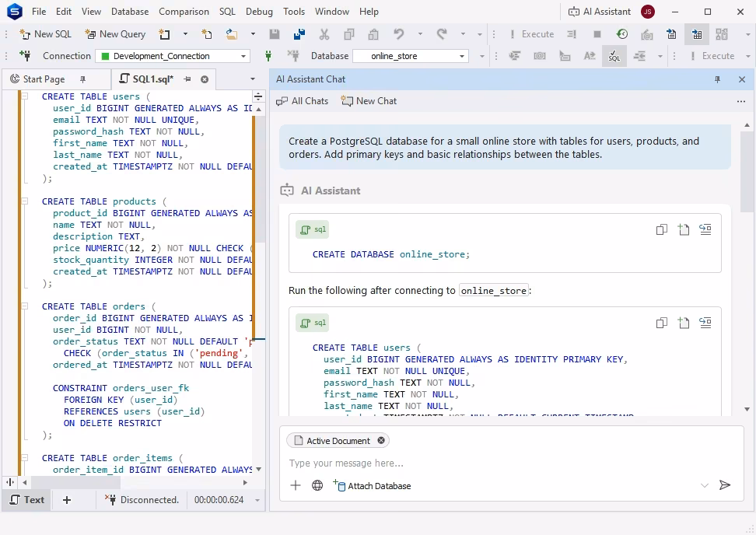Open CREATE DATABASE code in new document
This screenshot has height=535, width=756.
click(x=683, y=229)
